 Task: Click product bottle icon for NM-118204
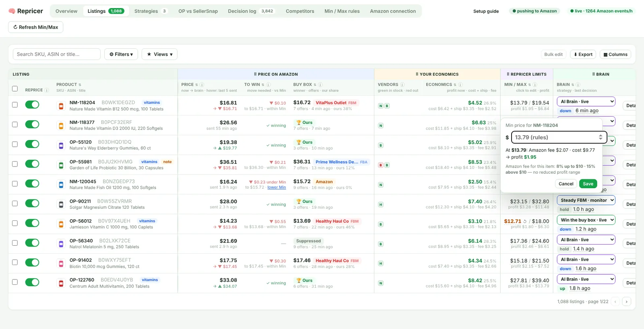coord(61,106)
